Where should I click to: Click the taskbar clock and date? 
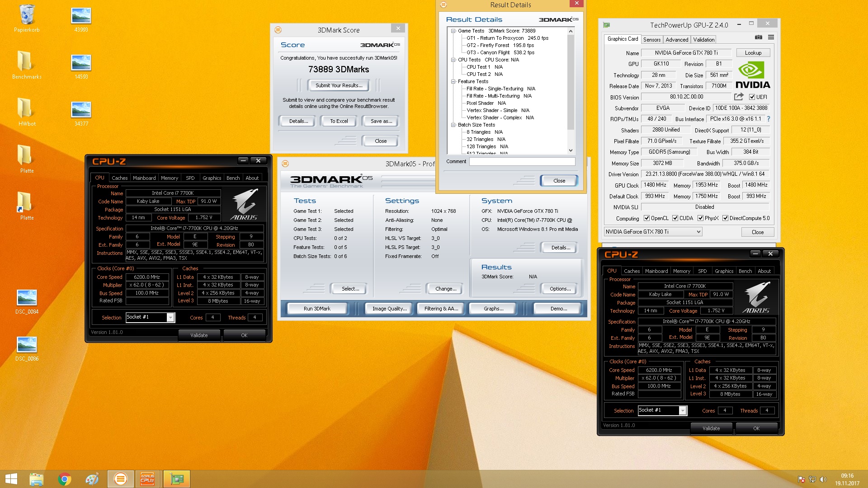coord(847,479)
